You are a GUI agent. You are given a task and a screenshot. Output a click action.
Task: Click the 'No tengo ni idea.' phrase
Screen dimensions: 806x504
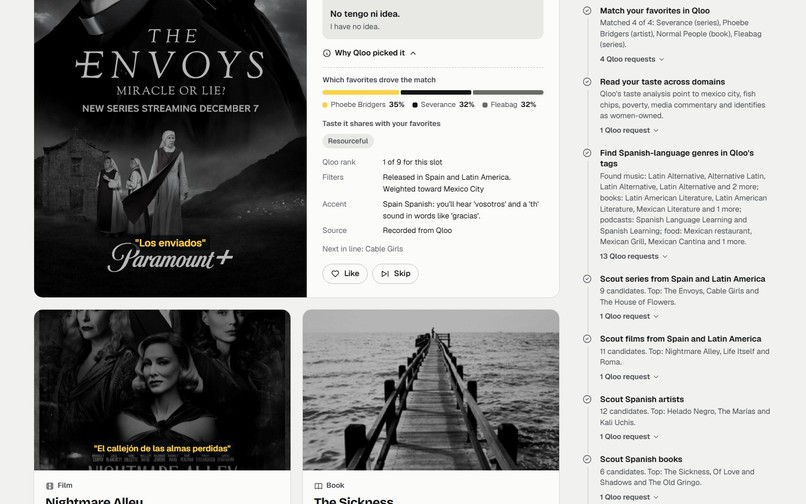[x=365, y=14]
